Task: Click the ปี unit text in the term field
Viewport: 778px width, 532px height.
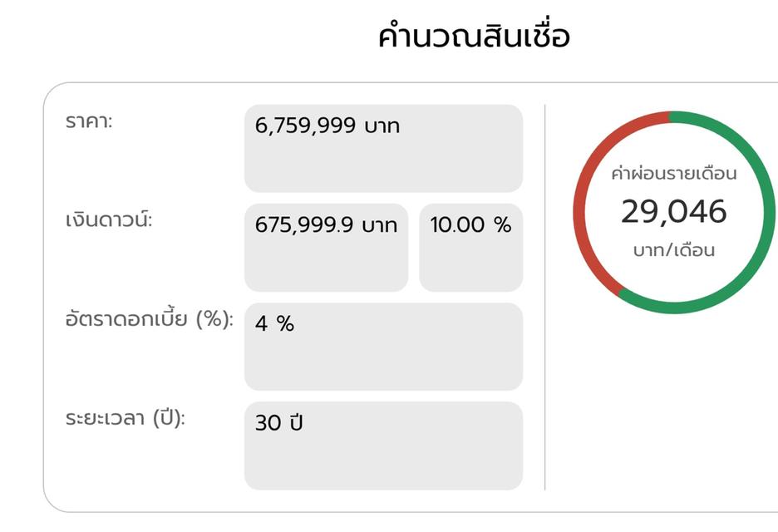Action: (x=297, y=422)
